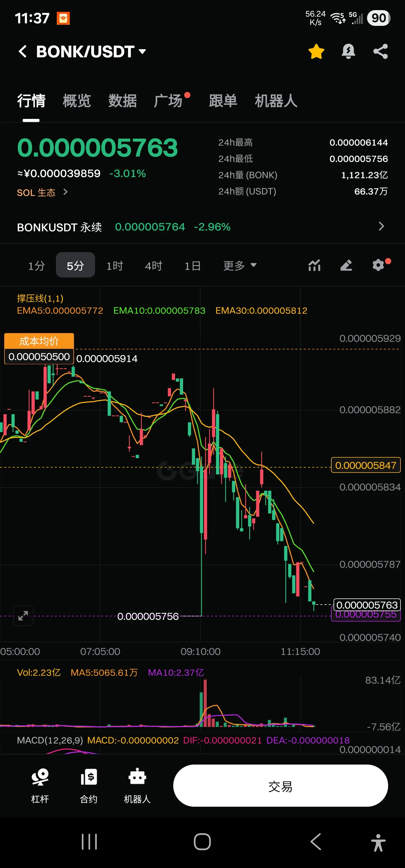Image resolution: width=405 pixels, height=868 pixels.
Task: Tap the EMA5:0.000005772 indicator value
Action: [60, 310]
